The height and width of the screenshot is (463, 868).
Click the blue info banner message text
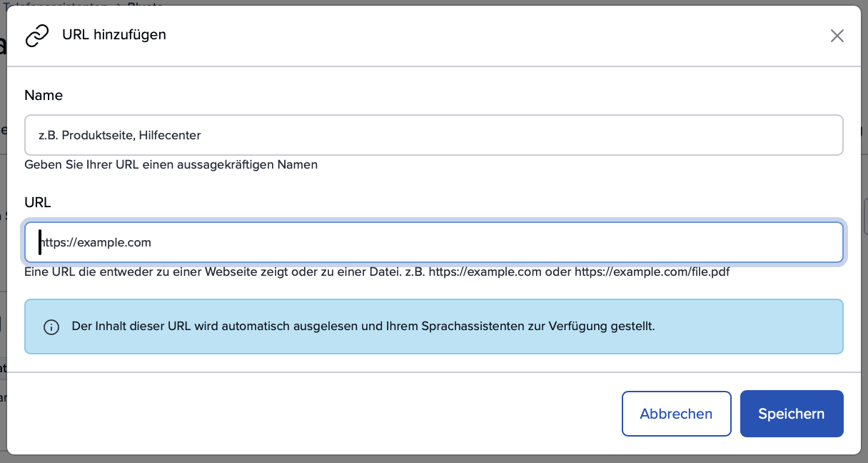363,327
